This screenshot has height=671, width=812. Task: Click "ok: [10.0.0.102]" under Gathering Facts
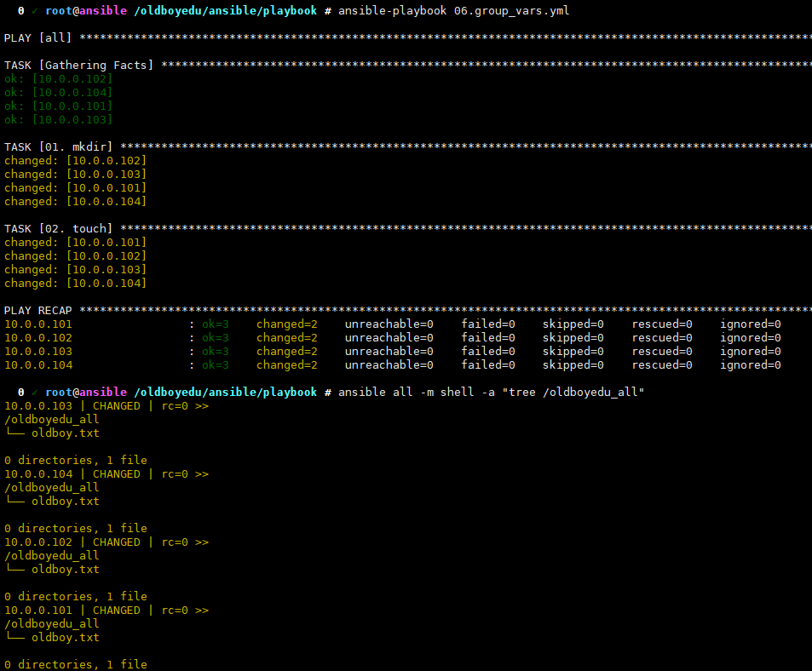click(58, 78)
